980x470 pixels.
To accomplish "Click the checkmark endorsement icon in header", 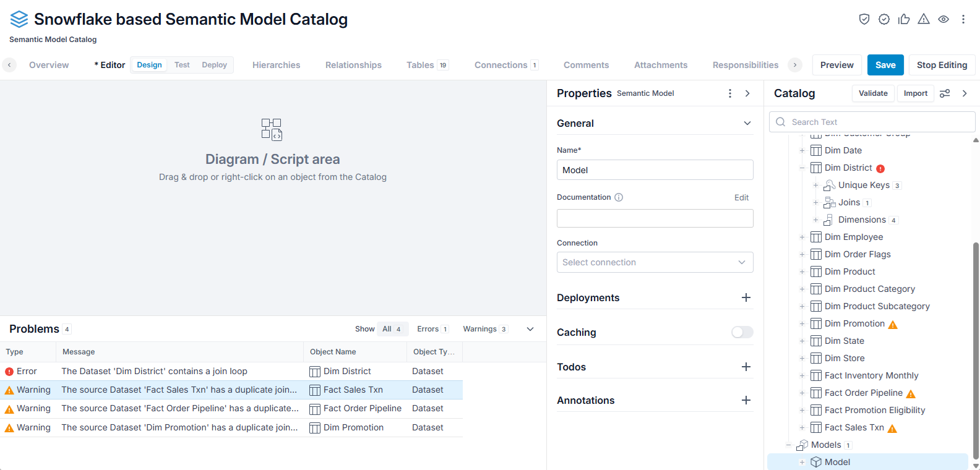I will [884, 19].
